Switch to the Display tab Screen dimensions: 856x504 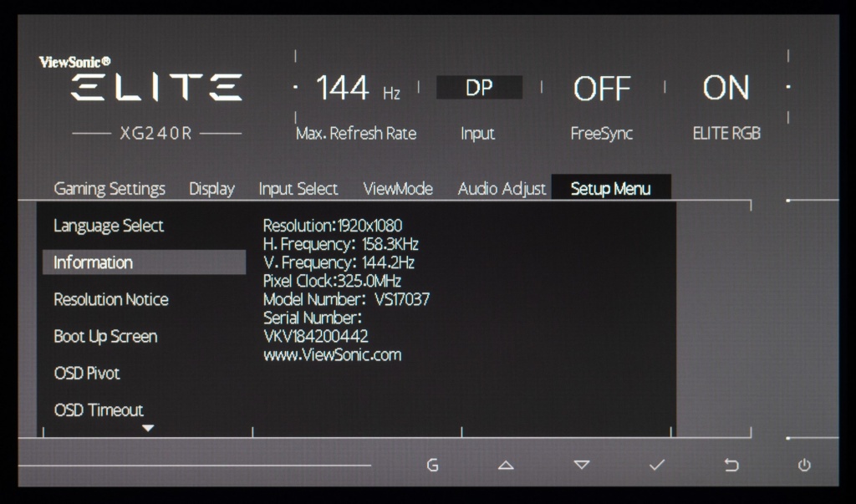pos(211,189)
